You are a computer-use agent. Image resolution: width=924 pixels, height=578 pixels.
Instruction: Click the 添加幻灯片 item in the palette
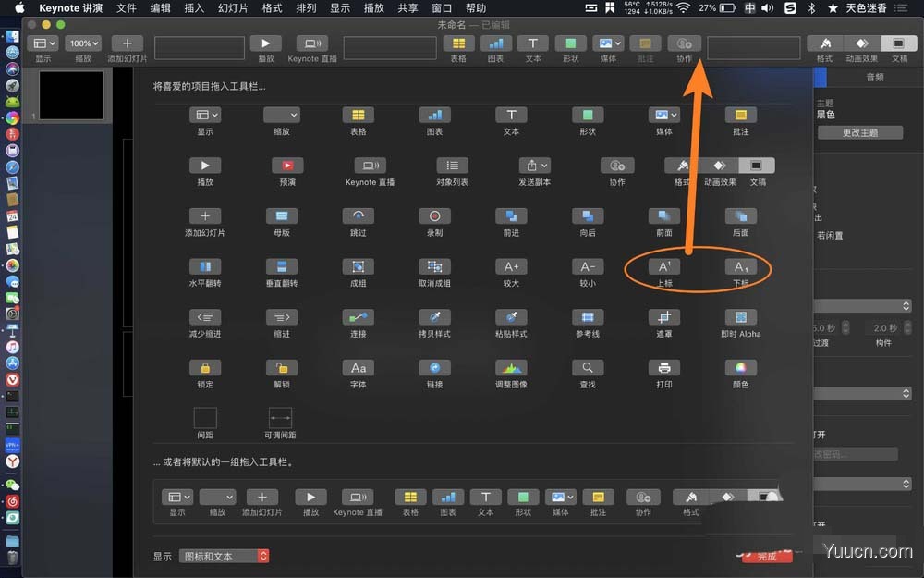[205, 216]
